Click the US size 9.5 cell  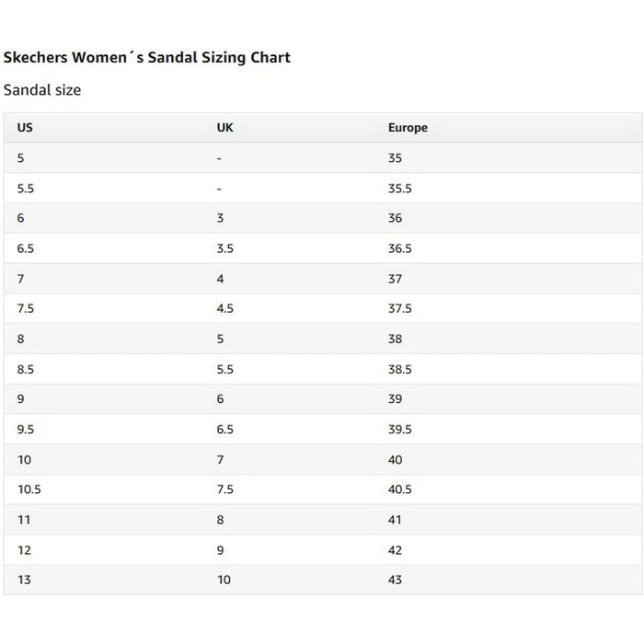coord(26,430)
